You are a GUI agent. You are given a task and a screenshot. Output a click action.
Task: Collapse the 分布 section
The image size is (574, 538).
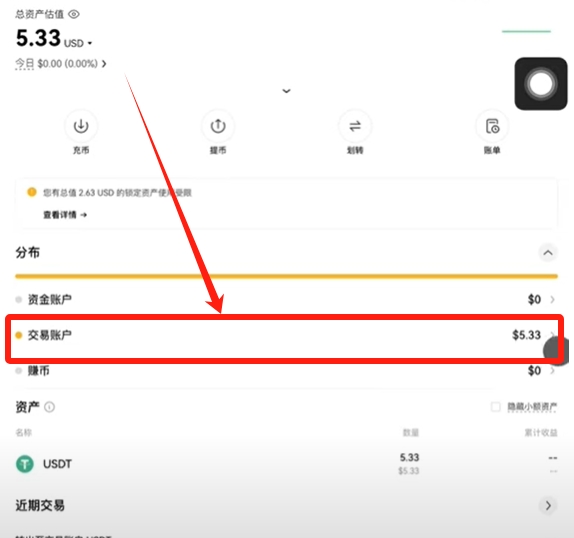click(x=548, y=253)
